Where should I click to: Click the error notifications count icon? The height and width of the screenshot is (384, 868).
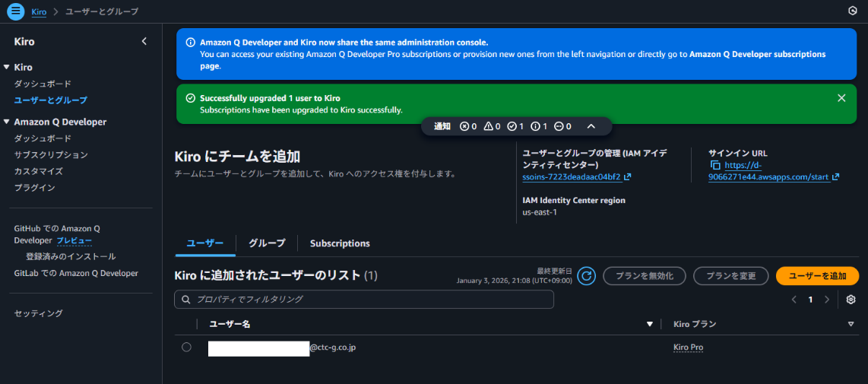coord(464,126)
